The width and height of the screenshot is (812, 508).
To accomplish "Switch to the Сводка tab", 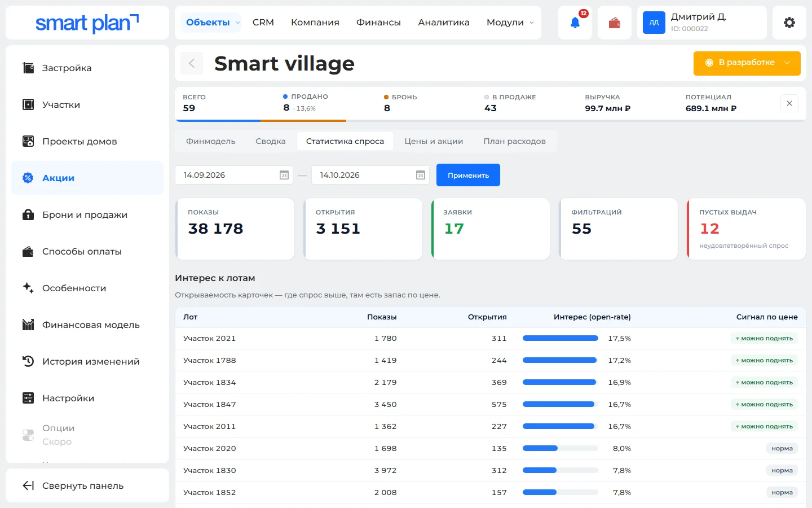I will 271,141.
